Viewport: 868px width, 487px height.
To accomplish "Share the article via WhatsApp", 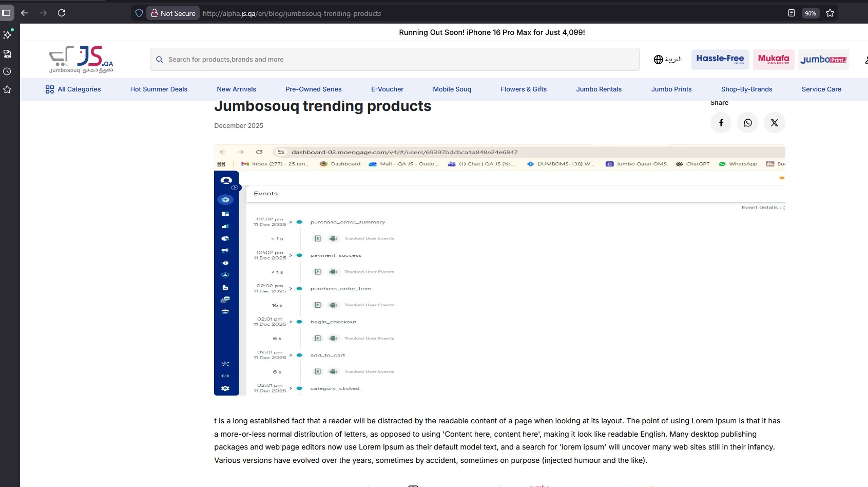I will tap(747, 123).
